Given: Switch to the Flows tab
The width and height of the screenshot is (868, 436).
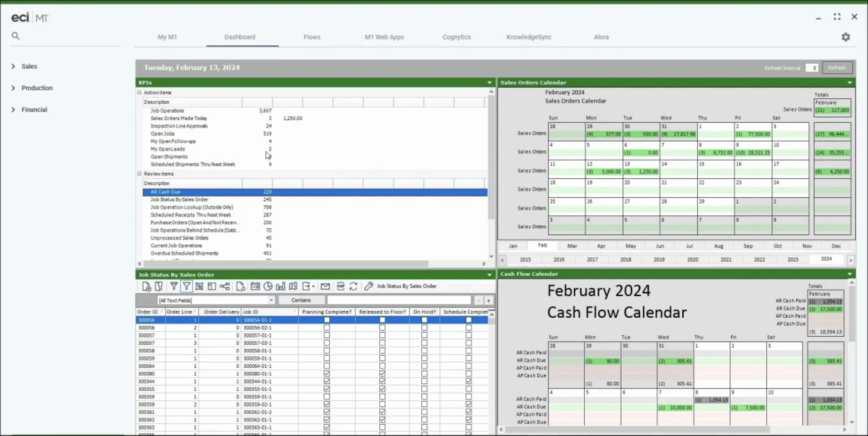Looking at the screenshot, I should pos(312,37).
